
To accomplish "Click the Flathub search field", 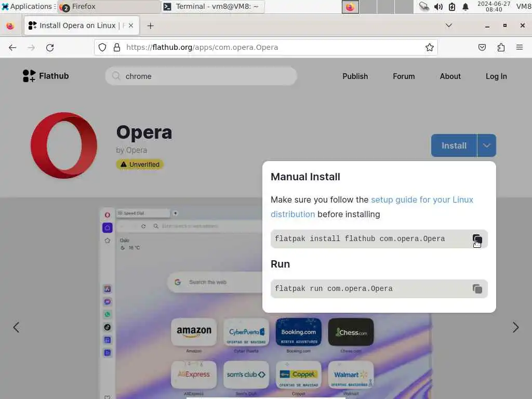I will click(x=201, y=76).
